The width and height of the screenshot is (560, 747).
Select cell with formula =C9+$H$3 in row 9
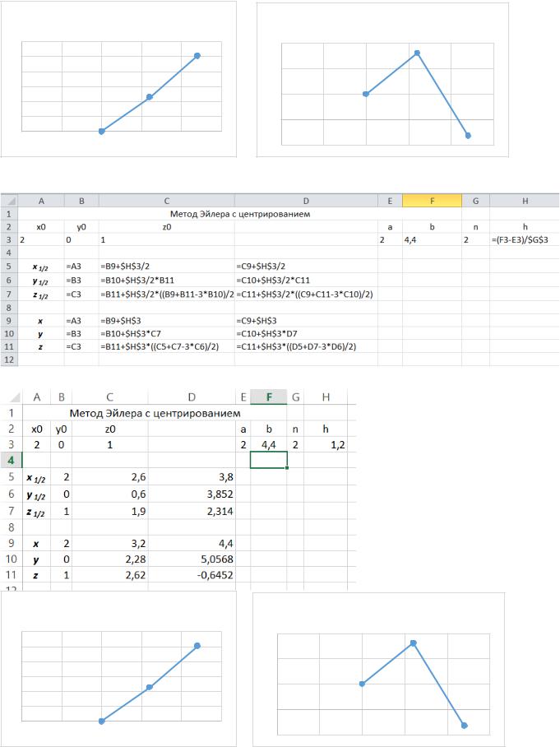coord(306,321)
